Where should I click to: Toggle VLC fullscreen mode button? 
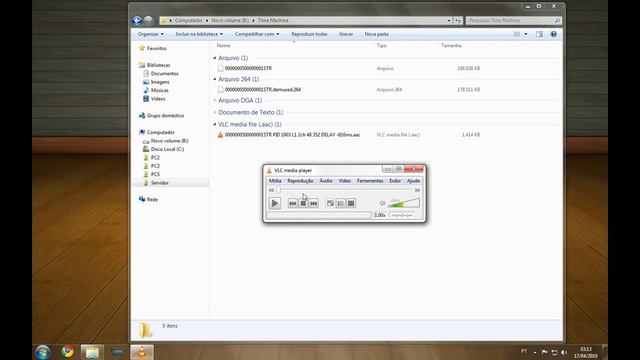click(x=330, y=203)
